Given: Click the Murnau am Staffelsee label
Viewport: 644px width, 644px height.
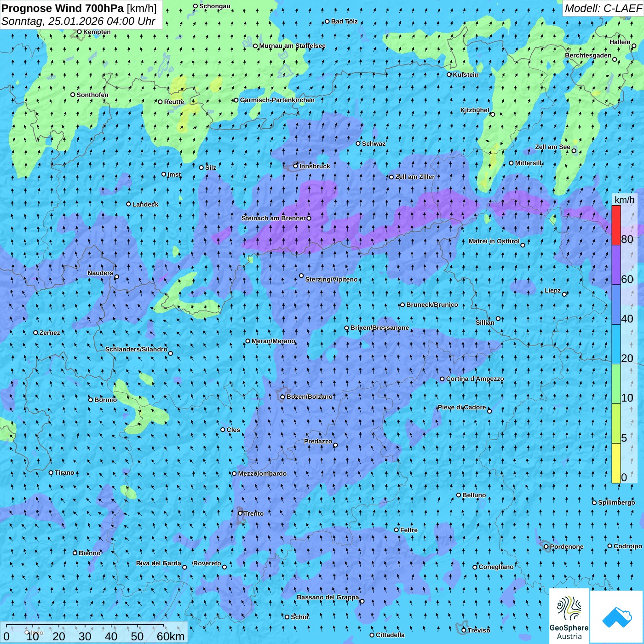Looking at the screenshot, I should pyautogui.click(x=292, y=46).
